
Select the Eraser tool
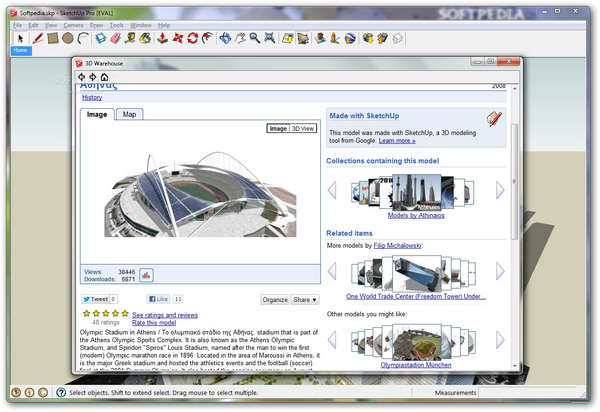116,38
